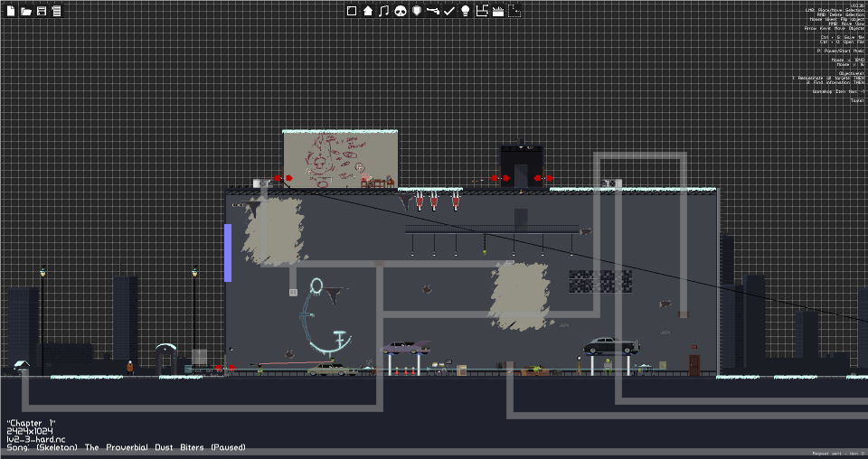The image size is (868, 459).
Task: Activate the dashed selection region tool
Action: click(x=514, y=11)
